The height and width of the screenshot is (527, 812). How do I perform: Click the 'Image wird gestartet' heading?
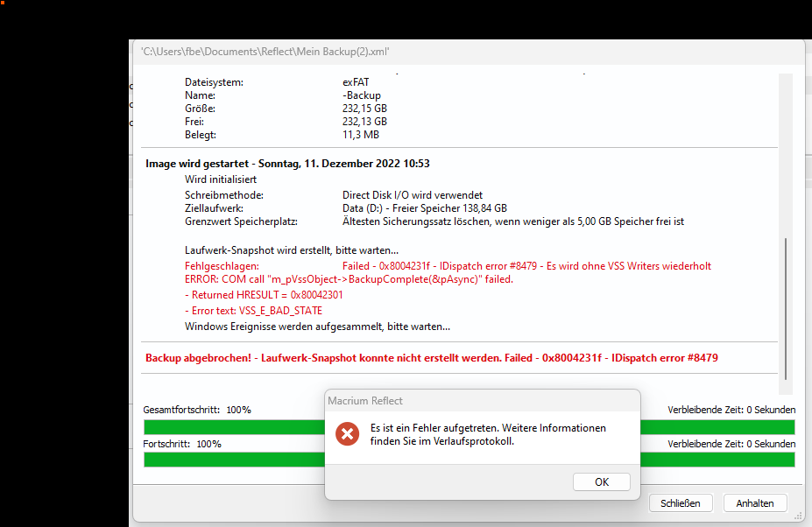click(287, 164)
